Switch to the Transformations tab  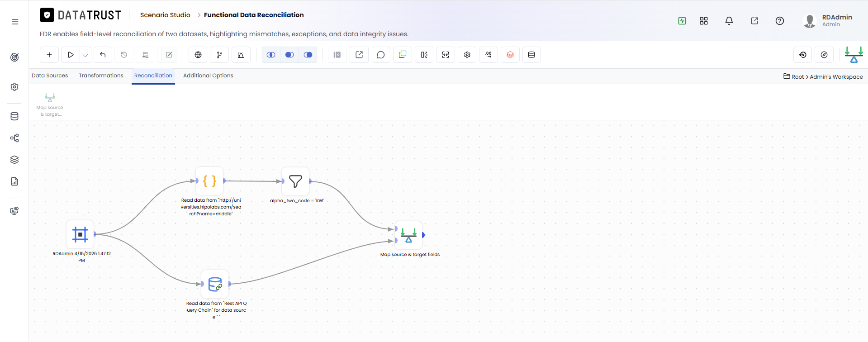pyautogui.click(x=101, y=76)
